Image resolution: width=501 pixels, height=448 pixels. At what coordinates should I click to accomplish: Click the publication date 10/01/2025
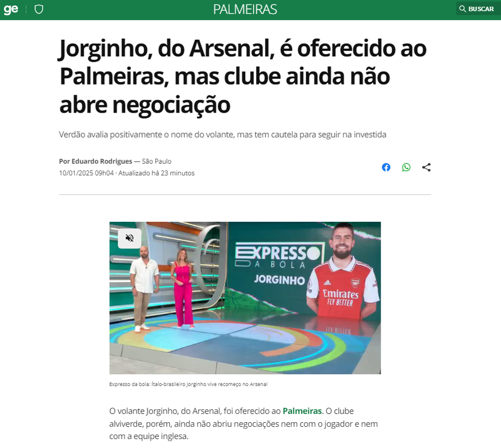(86, 173)
